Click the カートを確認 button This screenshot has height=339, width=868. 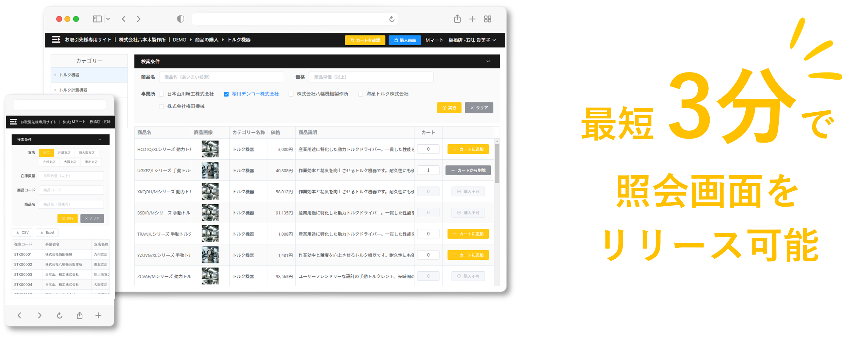pyautogui.click(x=365, y=40)
